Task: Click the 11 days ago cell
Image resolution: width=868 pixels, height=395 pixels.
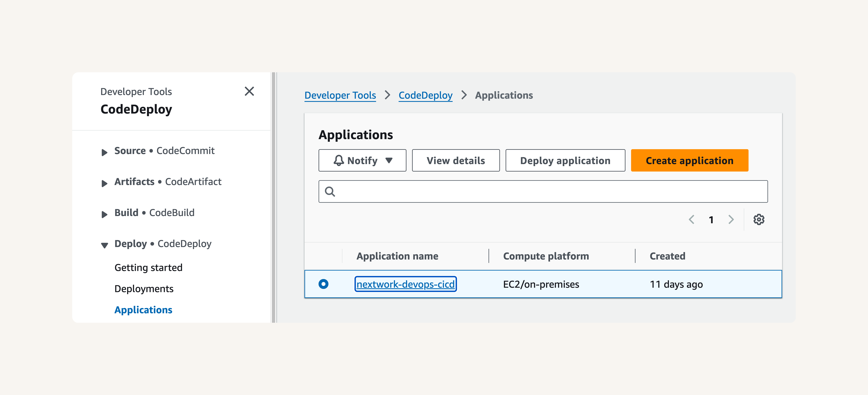Action: 676,284
